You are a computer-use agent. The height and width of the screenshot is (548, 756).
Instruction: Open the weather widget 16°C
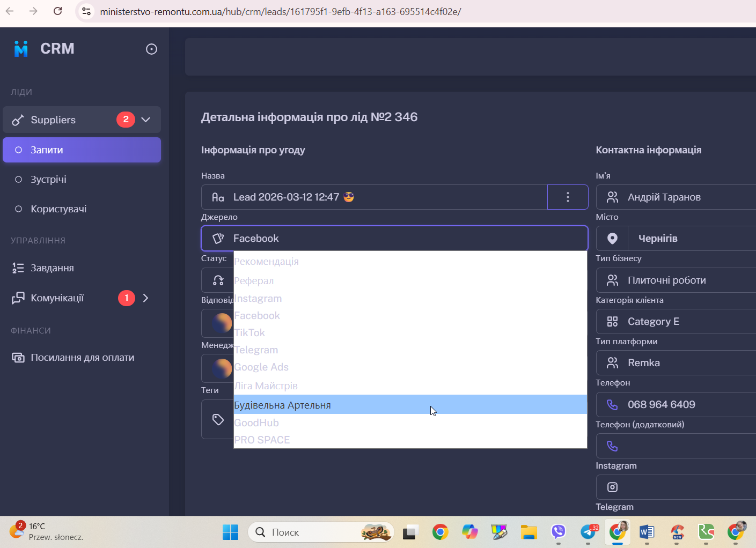pos(47,531)
